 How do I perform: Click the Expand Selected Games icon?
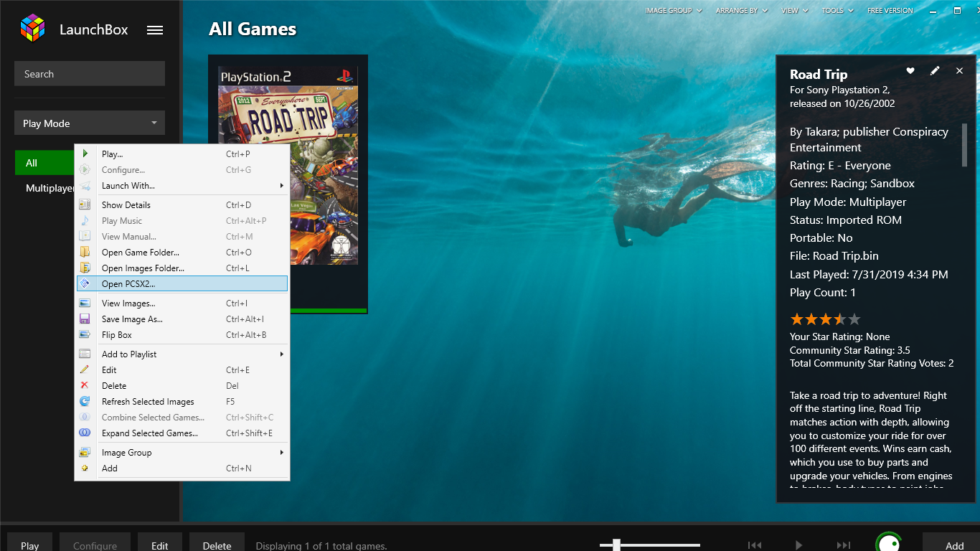pyautogui.click(x=85, y=433)
